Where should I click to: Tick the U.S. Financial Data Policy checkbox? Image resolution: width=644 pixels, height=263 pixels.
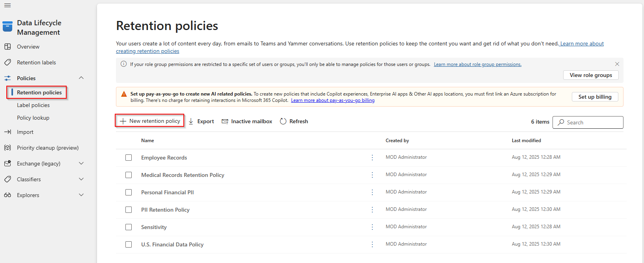[x=129, y=244]
